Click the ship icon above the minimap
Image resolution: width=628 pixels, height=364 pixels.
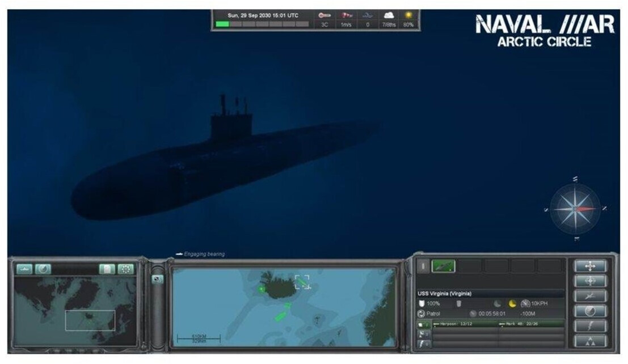click(x=24, y=269)
